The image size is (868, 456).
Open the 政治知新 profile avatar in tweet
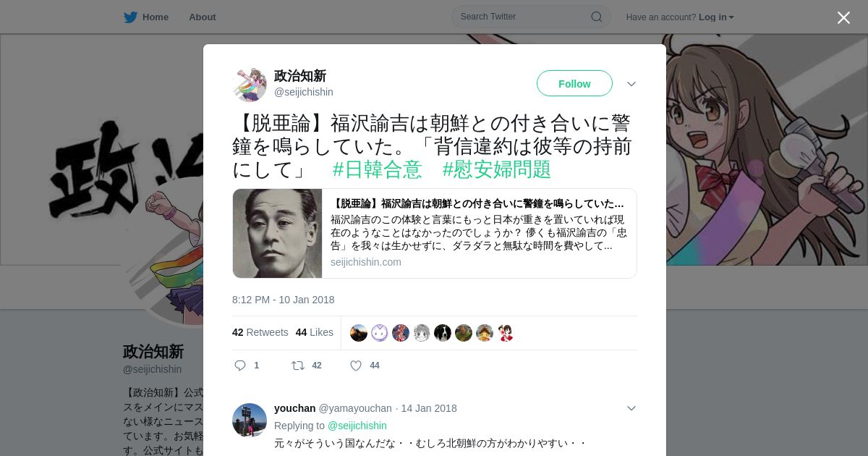(x=250, y=85)
